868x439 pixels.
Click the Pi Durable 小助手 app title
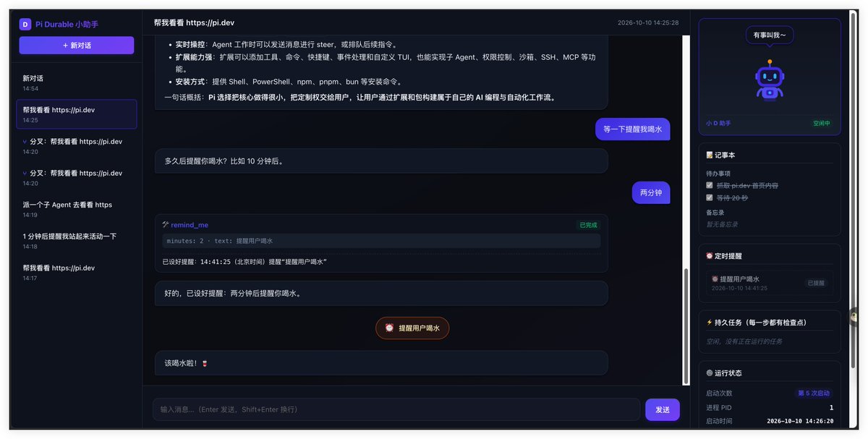pos(67,24)
